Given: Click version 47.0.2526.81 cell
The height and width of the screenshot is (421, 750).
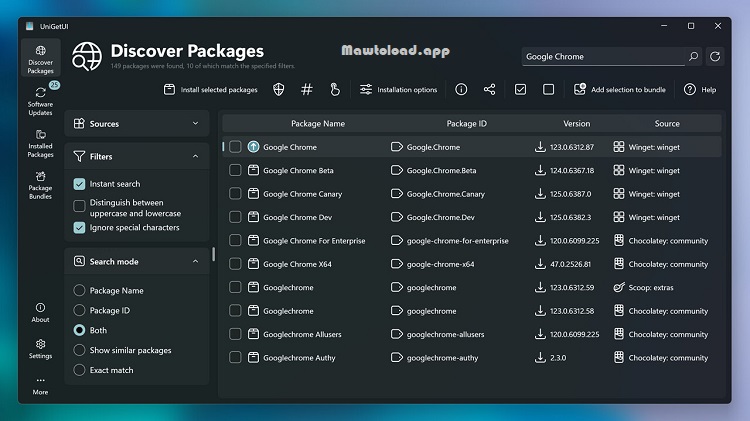Looking at the screenshot, I should [570, 264].
